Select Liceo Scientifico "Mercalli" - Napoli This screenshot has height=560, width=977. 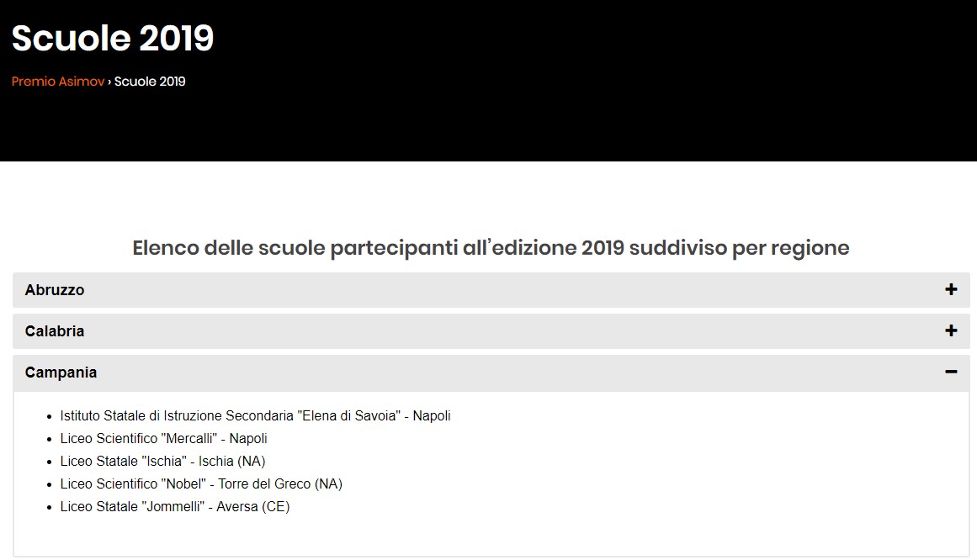163,439
